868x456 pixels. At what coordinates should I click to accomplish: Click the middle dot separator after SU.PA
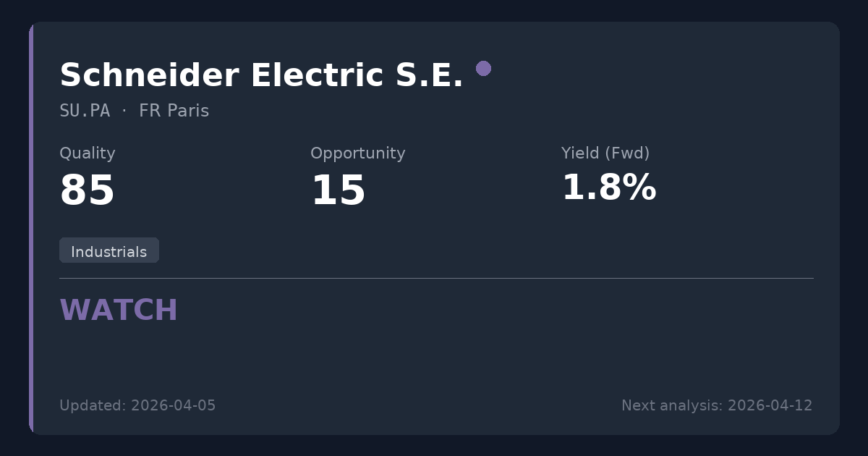pos(124,111)
